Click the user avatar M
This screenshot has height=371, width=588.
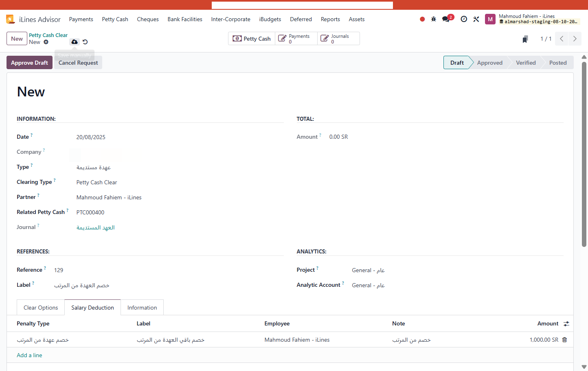coord(490,19)
